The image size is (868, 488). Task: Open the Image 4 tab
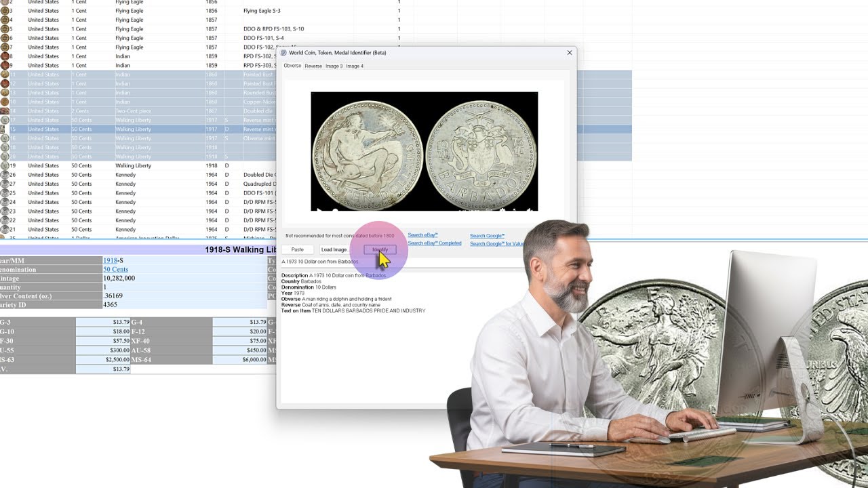pyautogui.click(x=355, y=66)
